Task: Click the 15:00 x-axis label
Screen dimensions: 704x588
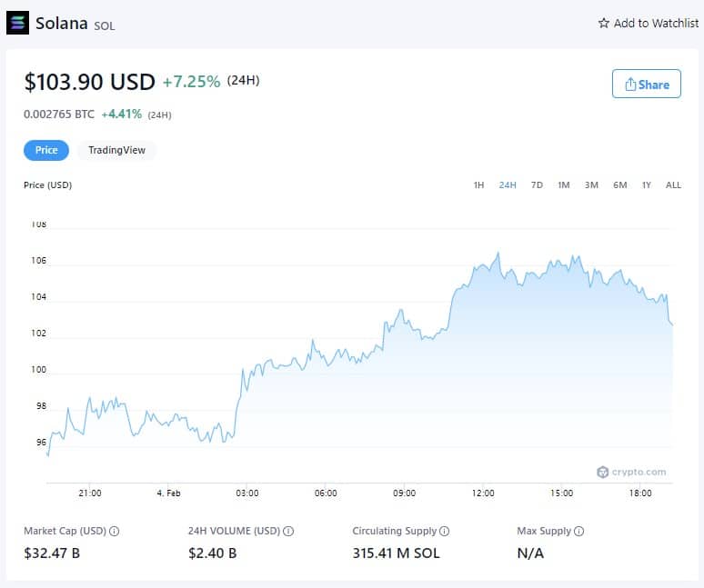Action: point(562,493)
